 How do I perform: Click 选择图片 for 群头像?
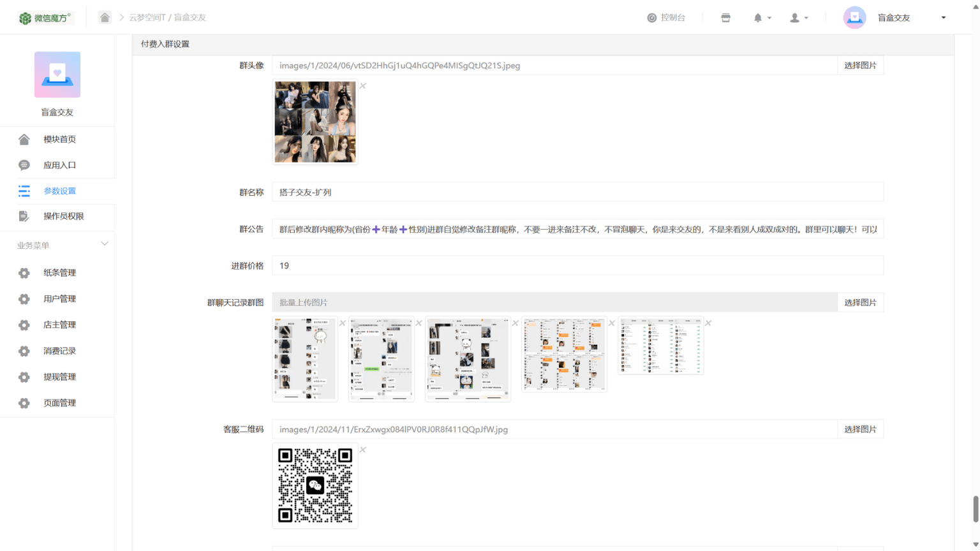pyautogui.click(x=860, y=66)
